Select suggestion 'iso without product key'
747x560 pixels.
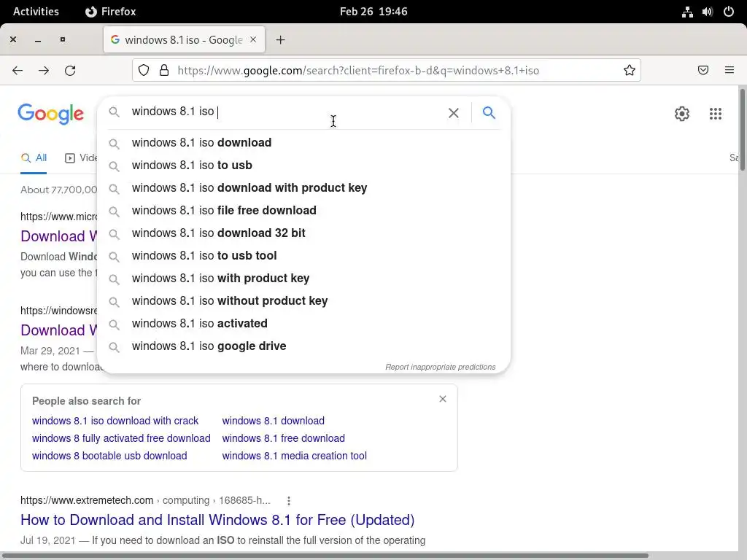pyautogui.click(x=303, y=301)
